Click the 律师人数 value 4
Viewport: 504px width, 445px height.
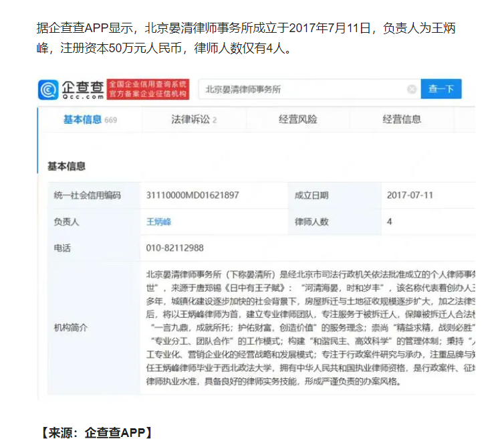pyautogui.click(x=389, y=221)
